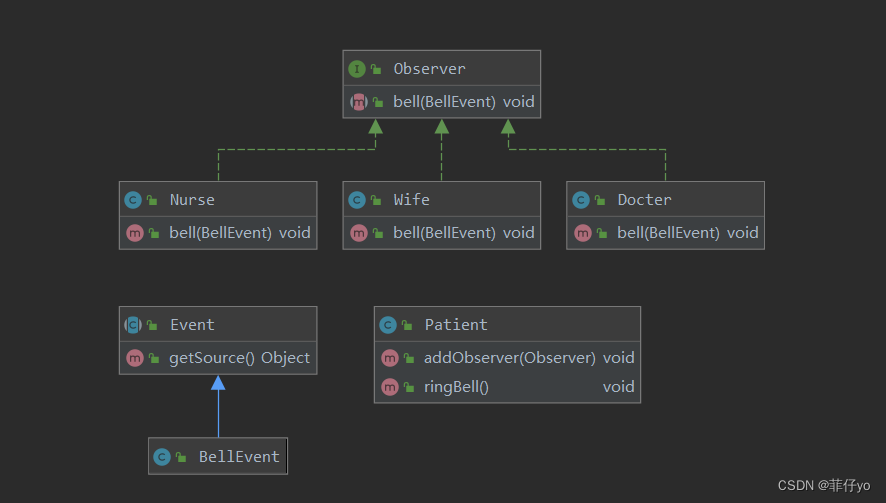Select the bell(BellEvent) method in Nurse
Viewport: 886px width, 503px height.
click(x=218, y=233)
